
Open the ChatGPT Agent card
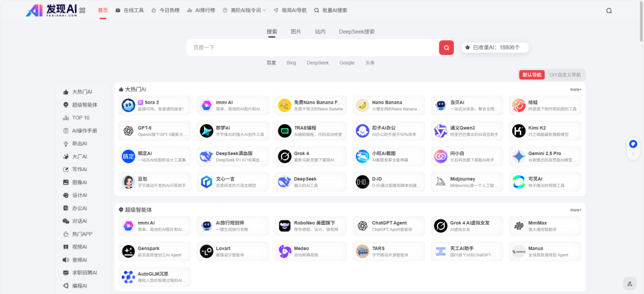[x=389, y=226]
